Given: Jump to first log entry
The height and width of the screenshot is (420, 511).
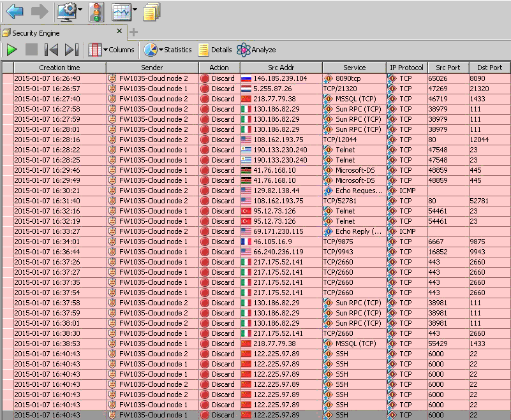Looking at the screenshot, I should click(x=52, y=50).
